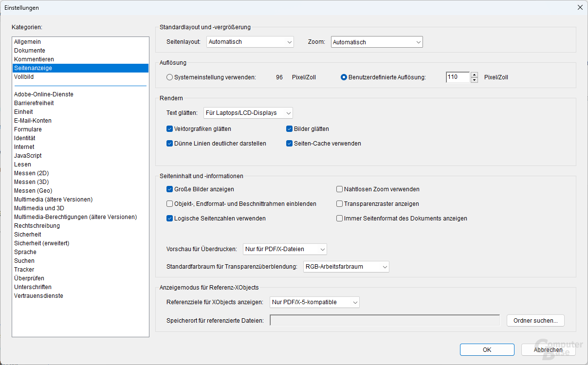Select Seitenanzeige category
The image size is (588, 365).
point(80,68)
